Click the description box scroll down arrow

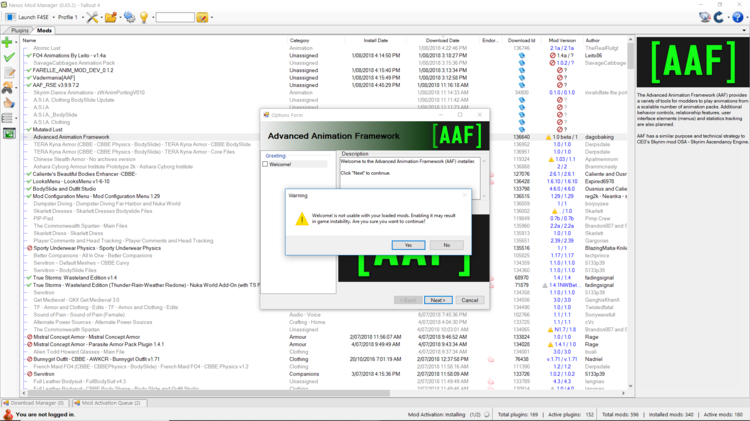(484, 196)
